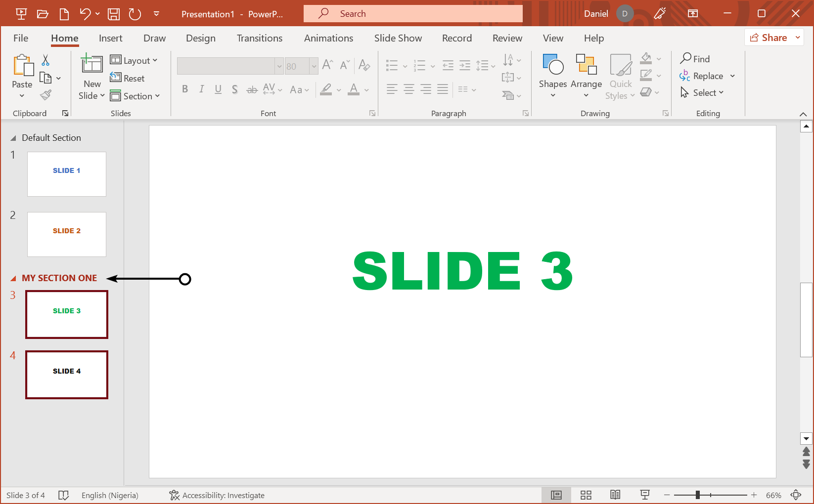Switch to the Insert tab

click(x=110, y=38)
